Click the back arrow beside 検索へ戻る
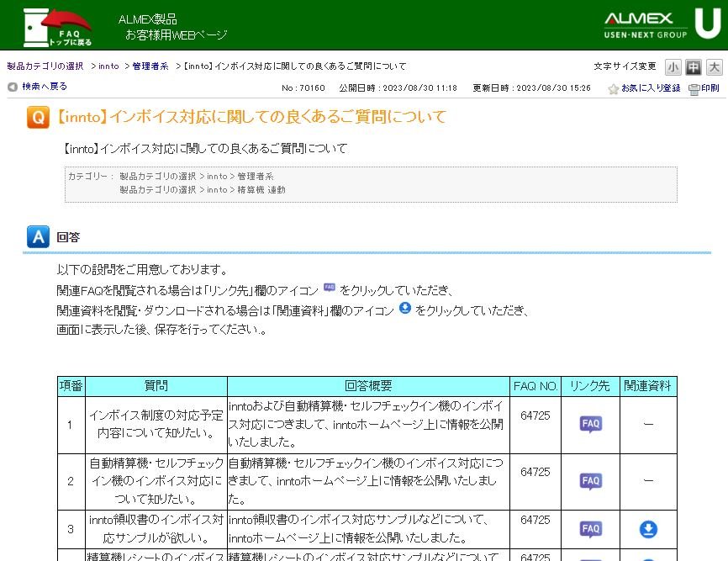Viewport: 728px width, 561px height. click(13, 87)
